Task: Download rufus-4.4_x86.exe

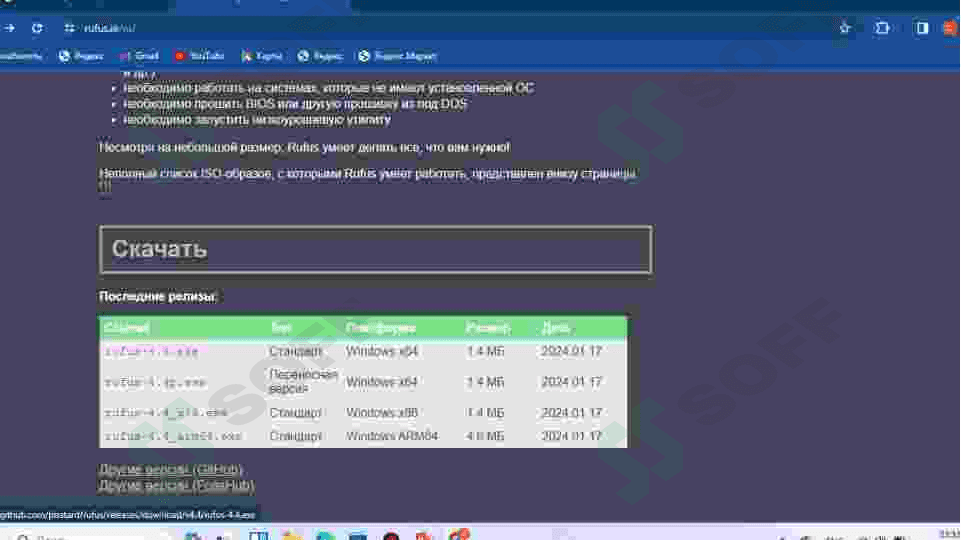Action: [x=165, y=413]
